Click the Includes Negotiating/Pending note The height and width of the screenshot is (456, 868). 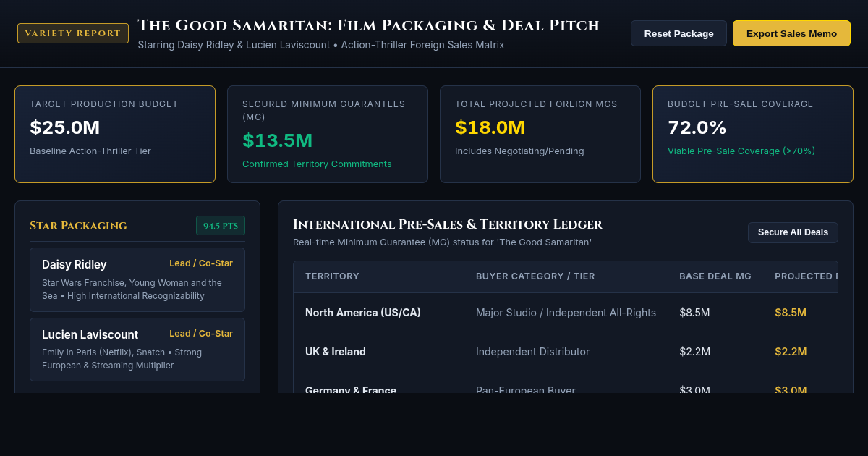coord(519,151)
